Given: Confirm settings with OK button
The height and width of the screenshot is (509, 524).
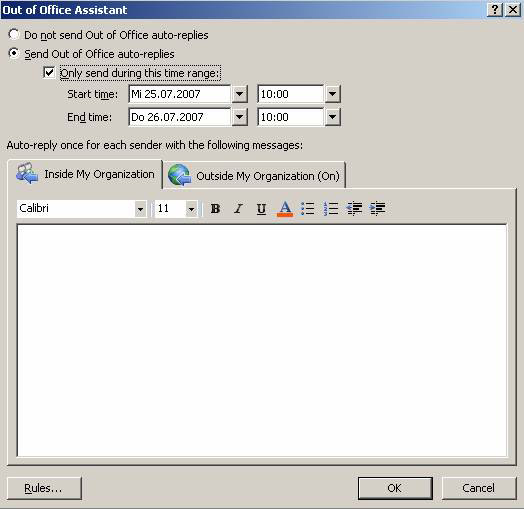Looking at the screenshot, I should click(395, 488).
